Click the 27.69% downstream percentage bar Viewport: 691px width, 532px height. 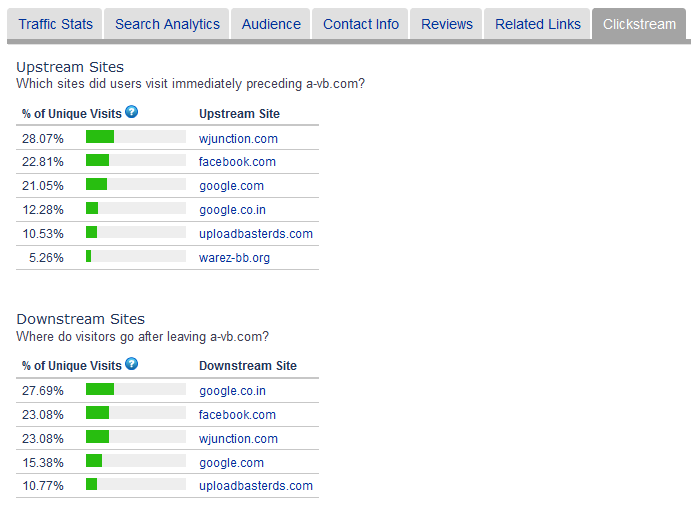click(x=135, y=390)
